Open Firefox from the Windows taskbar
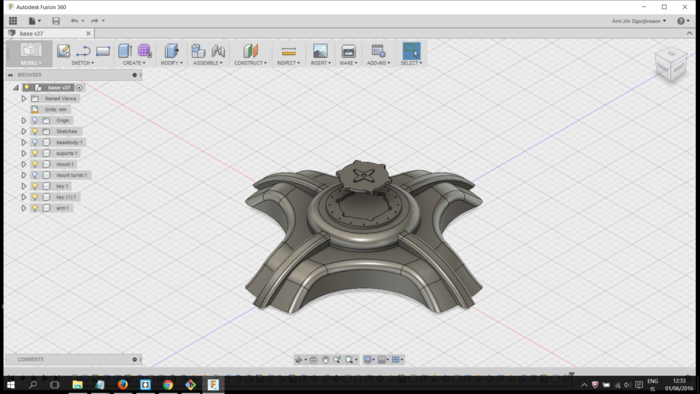Image resolution: width=700 pixels, height=394 pixels. pos(122,384)
